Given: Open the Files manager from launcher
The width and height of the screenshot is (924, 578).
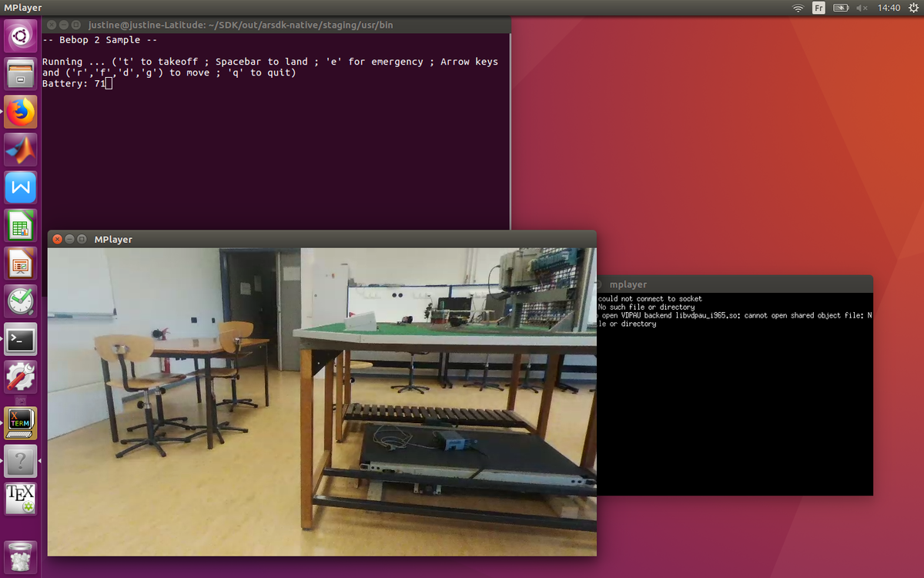Looking at the screenshot, I should [22, 74].
